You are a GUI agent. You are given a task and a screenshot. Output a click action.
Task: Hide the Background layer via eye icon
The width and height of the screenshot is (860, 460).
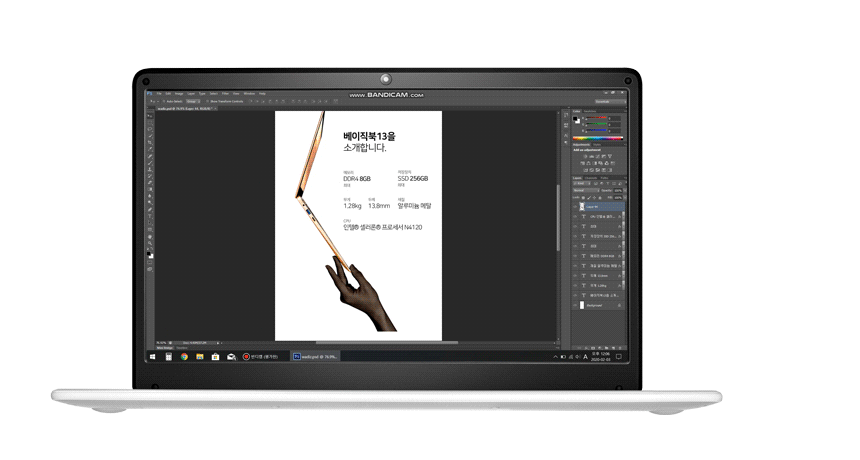pyautogui.click(x=576, y=306)
